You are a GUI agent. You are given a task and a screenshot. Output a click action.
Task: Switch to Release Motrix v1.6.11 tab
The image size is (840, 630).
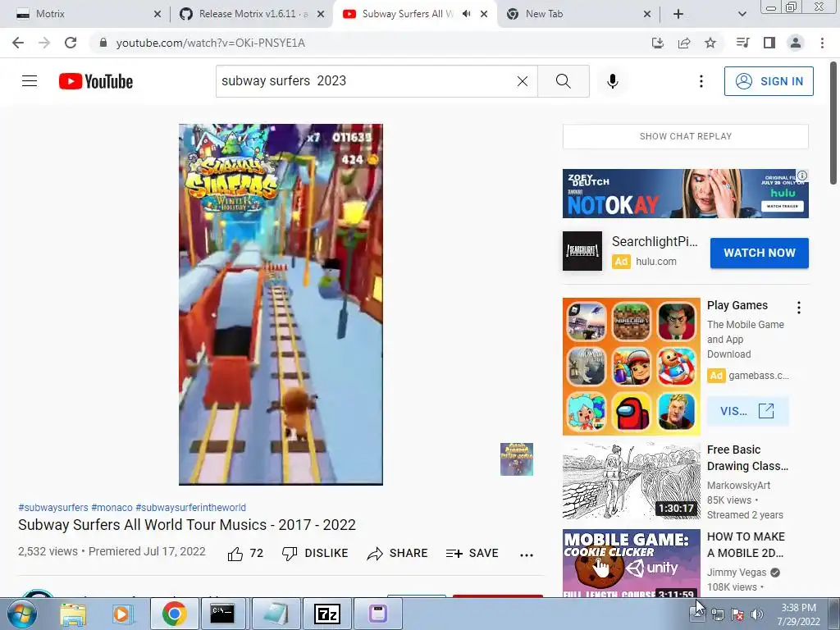click(x=252, y=14)
